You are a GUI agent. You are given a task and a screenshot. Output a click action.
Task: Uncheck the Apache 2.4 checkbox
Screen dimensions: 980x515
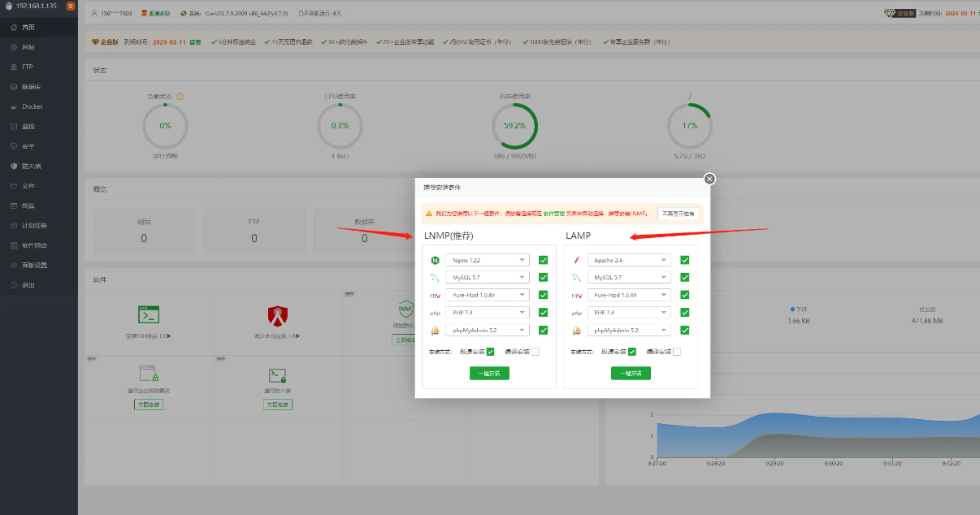(x=684, y=260)
